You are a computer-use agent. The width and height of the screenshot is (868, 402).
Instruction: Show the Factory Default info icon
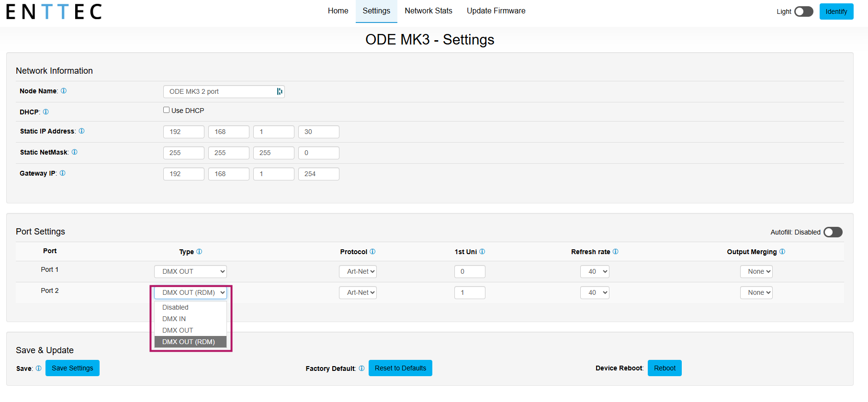coord(361,368)
